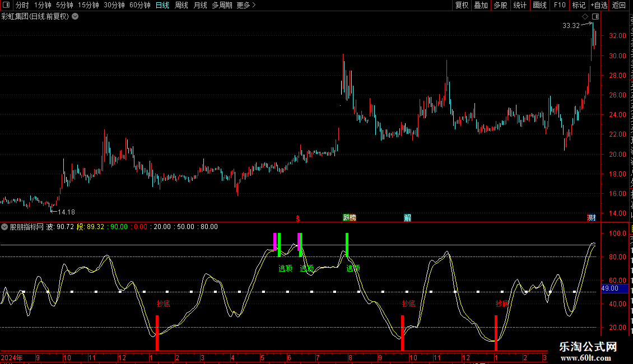Select the 30分钟 period tab
633x364 pixels.
[114, 5]
